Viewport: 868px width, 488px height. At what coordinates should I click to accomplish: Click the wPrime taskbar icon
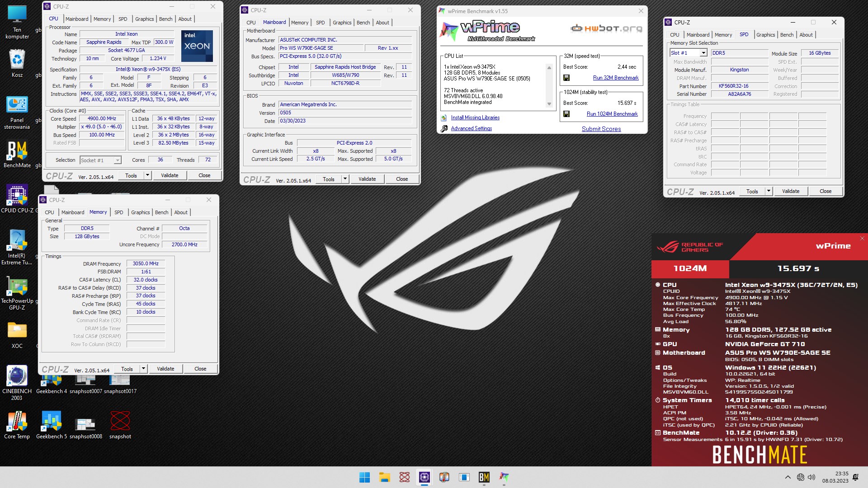click(504, 477)
